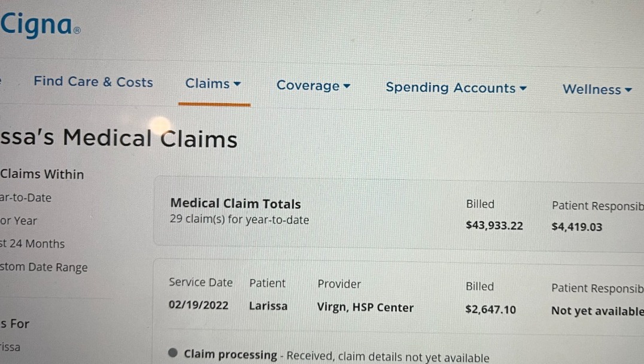
Task: Expand the Claims dropdown arrow
Action: [238, 84]
